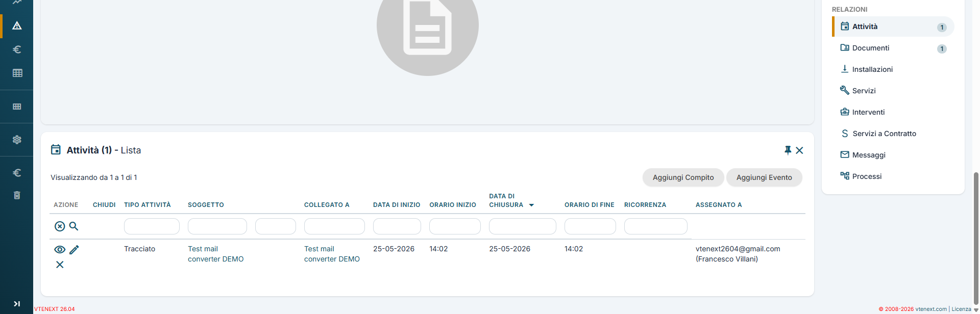Click the Processi flowchart icon
This screenshot has height=314, width=980.
point(845,176)
